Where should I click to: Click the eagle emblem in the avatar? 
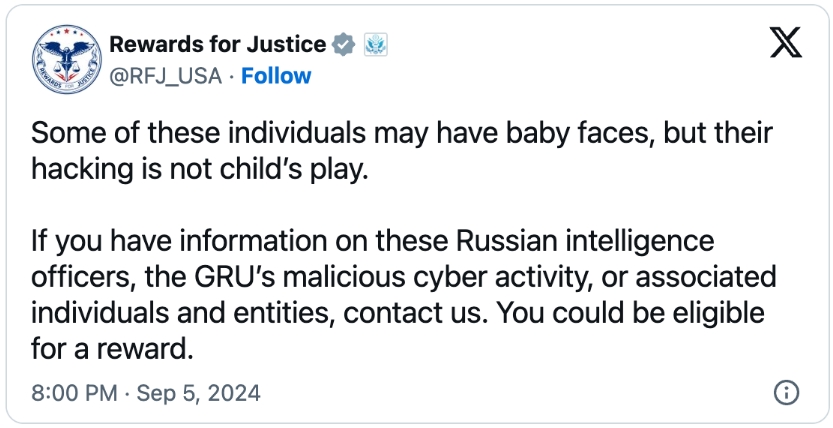tap(67, 56)
